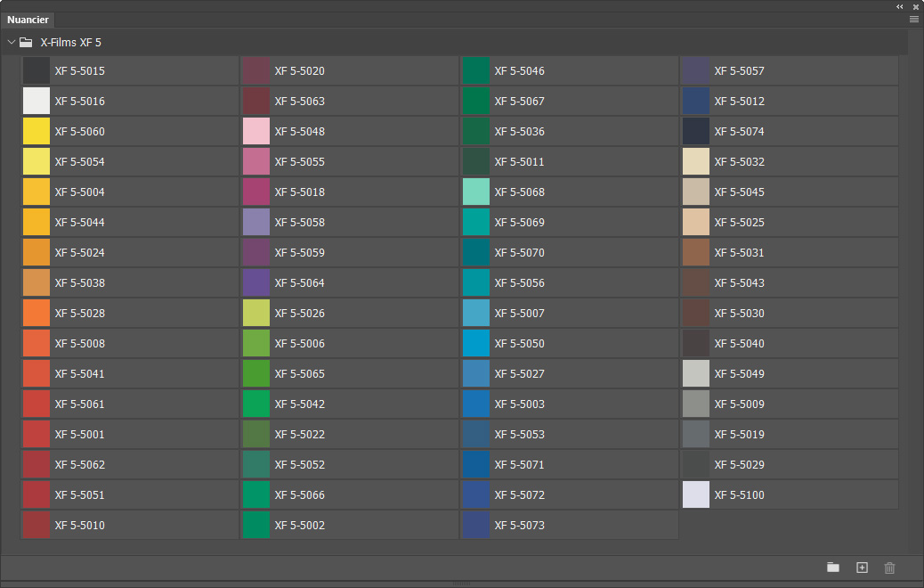This screenshot has height=588, width=924.
Task: Create a new swatch with plus icon
Action: pos(862,568)
